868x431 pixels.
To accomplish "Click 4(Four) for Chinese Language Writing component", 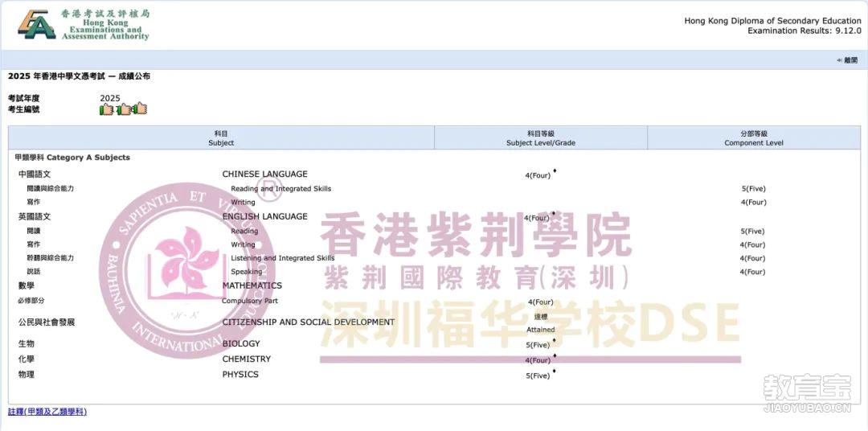I will coord(753,202).
